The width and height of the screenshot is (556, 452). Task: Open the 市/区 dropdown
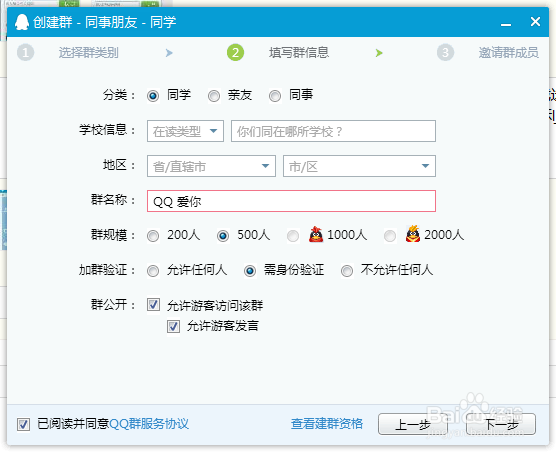tap(359, 166)
